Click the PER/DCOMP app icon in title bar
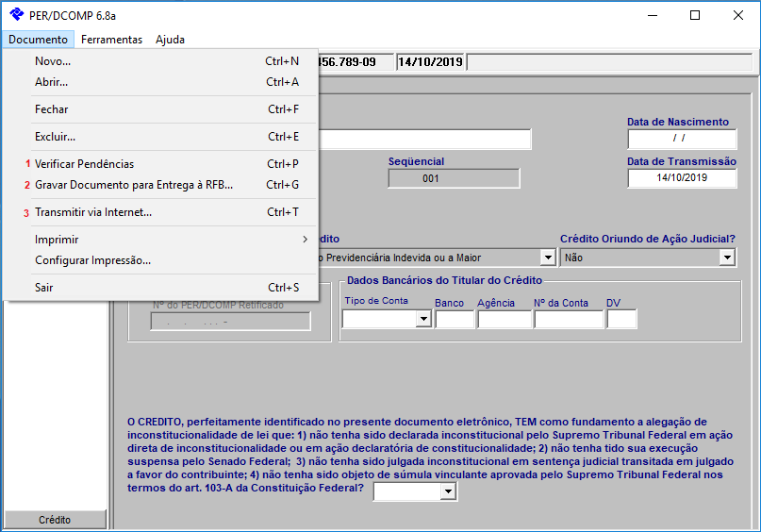Screen dimensions: 761x532 [x=16, y=15]
